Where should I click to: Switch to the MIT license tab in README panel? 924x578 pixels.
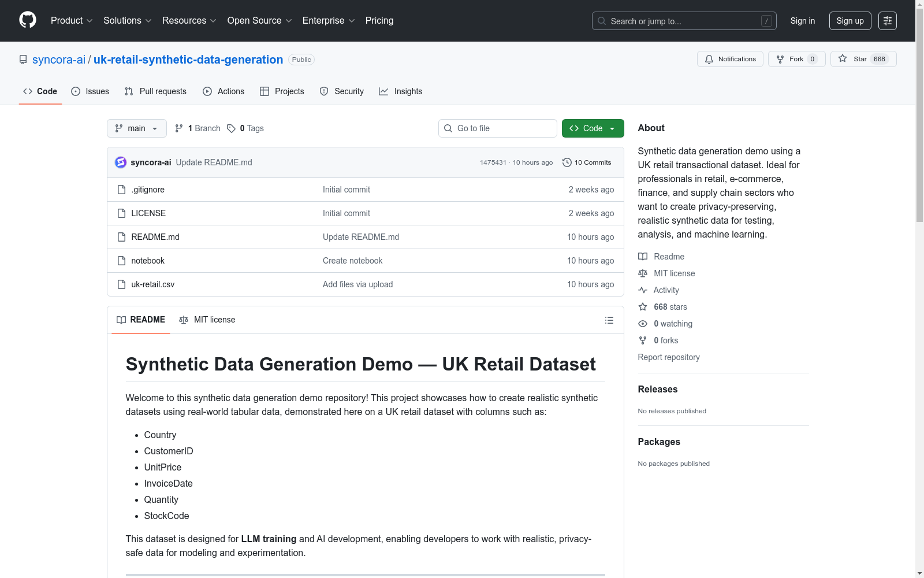pos(207,320)
